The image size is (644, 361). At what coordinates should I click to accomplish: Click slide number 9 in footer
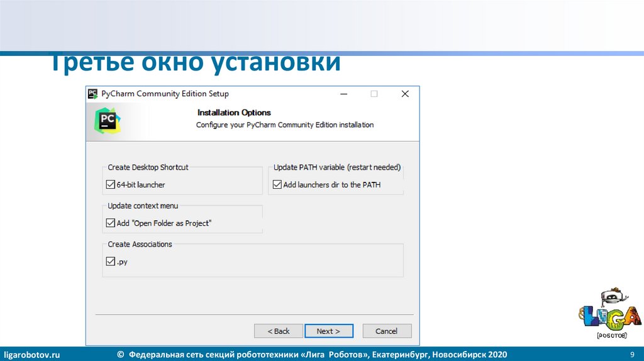(x=632, y=355)
